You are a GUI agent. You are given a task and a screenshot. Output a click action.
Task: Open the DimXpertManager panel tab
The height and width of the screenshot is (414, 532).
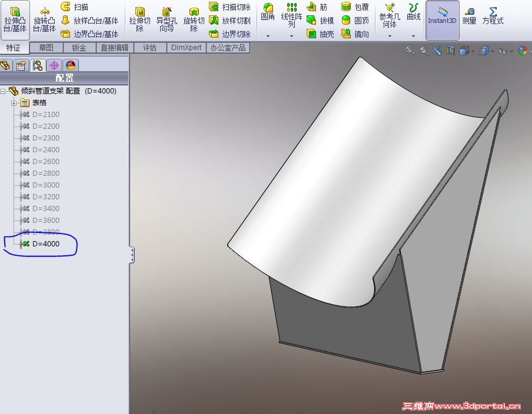54,65
